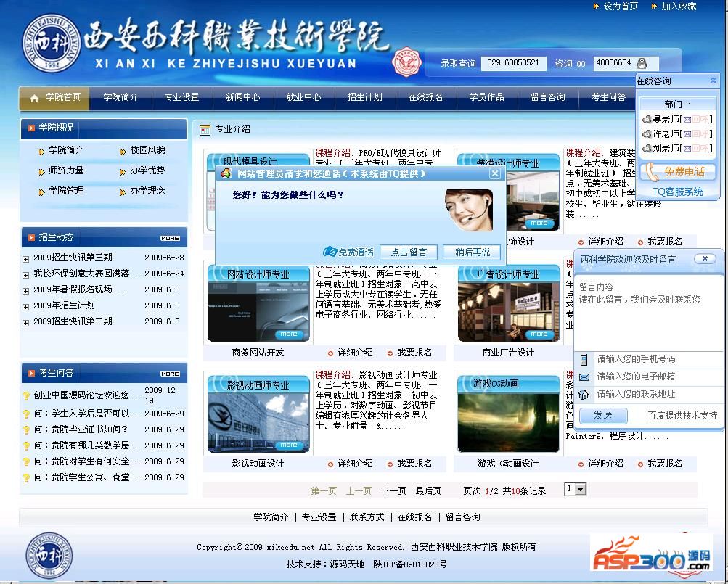Close the 在线咨询 panel
The height and width of the screenshot is (584, 728).
click(713, 81)
